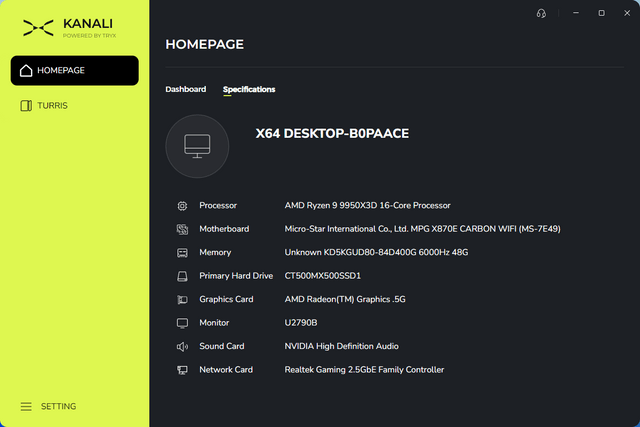
Task: Click the AMD Radeon(TM) Graphics value
Action: point(345,299)
